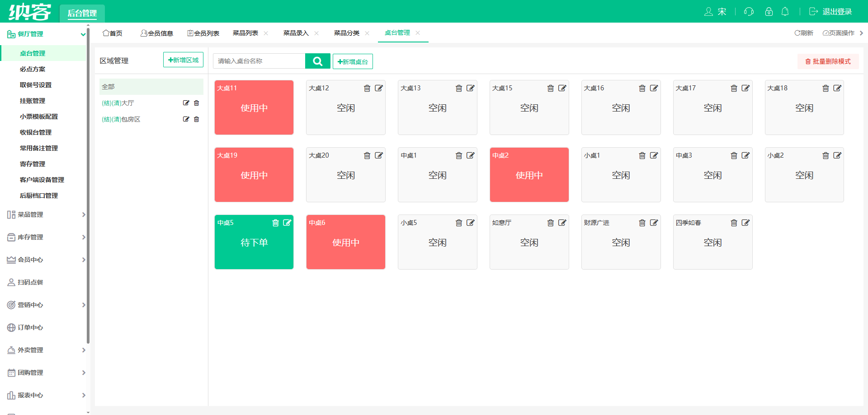Close the 菜品分类 tab

click(x=367, y=33)
